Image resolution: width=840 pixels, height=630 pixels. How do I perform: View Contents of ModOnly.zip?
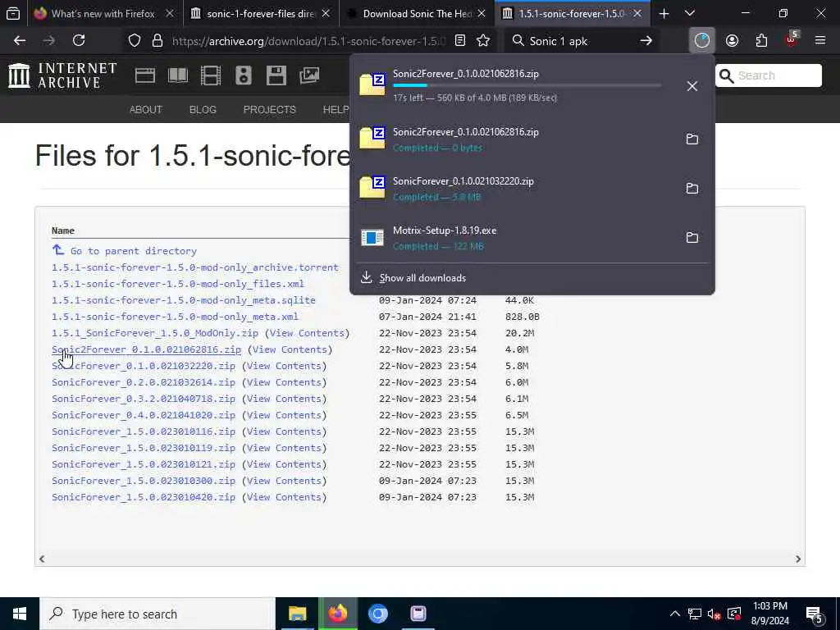coord(307,333)
